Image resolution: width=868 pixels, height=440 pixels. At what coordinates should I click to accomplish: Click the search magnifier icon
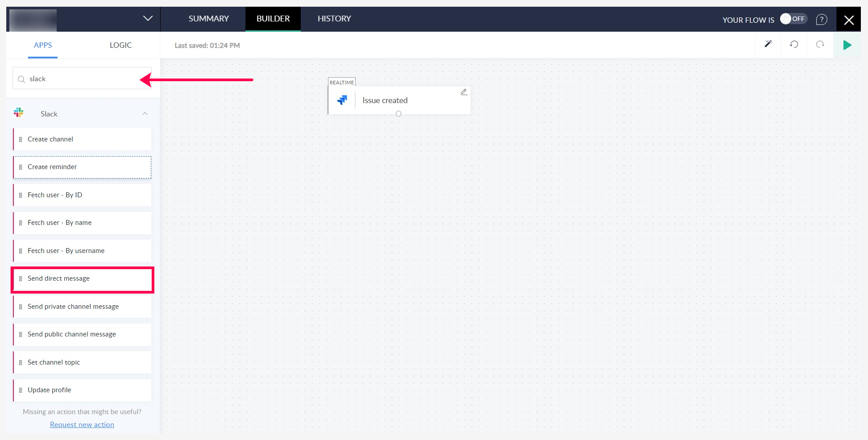coord(21,79)
